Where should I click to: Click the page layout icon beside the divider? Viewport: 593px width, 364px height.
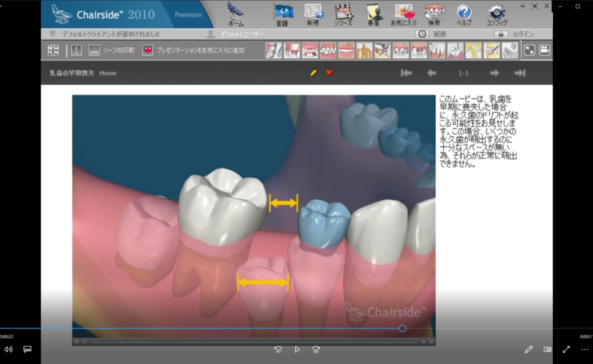(76, 50)
